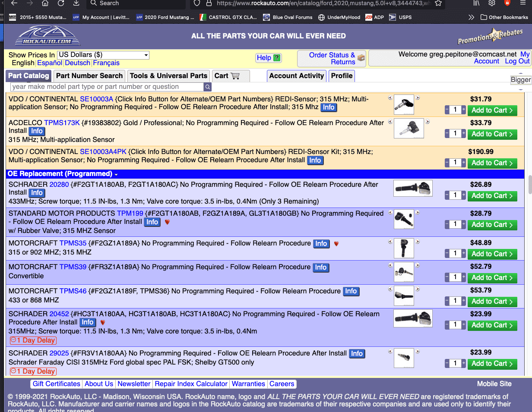Show previous image for Standard Motor TPM199
Screen dimensions: 532x412
point(390,212)
